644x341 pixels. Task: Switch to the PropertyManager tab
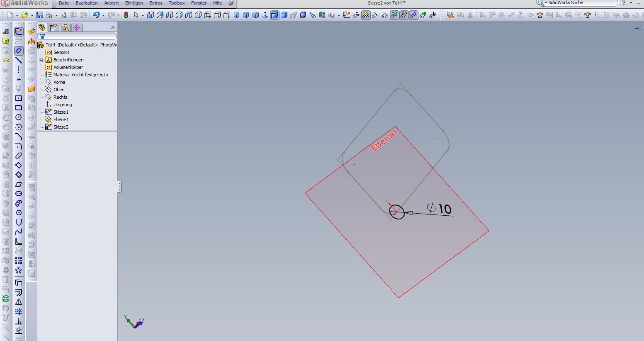coord(53,27)
